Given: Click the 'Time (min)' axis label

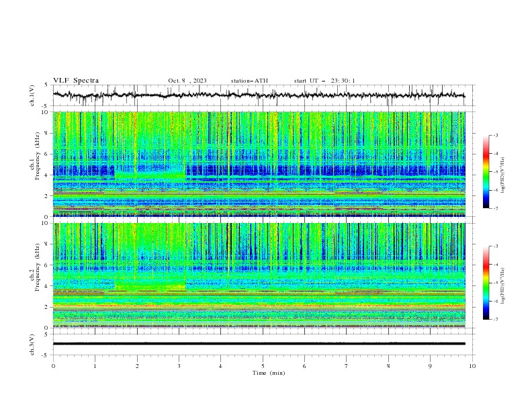Looking at the screenshot, I should 269,373.
